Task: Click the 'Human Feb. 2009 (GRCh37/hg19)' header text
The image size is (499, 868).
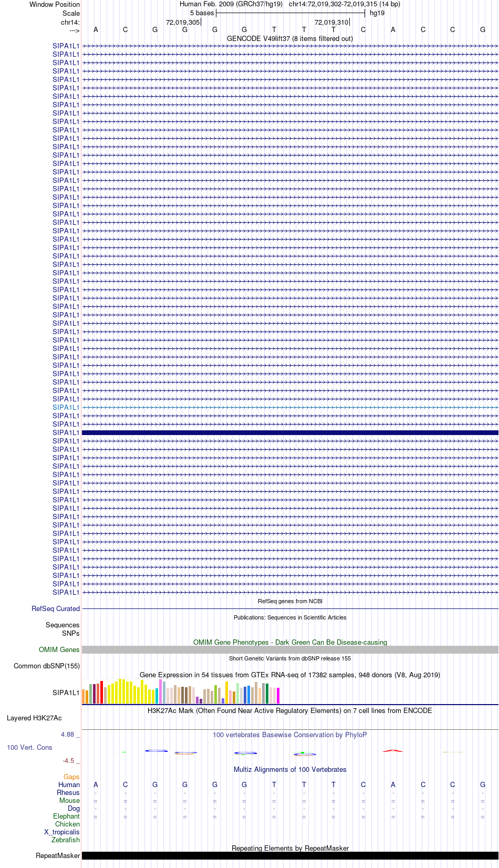Action: pos(231,4)
